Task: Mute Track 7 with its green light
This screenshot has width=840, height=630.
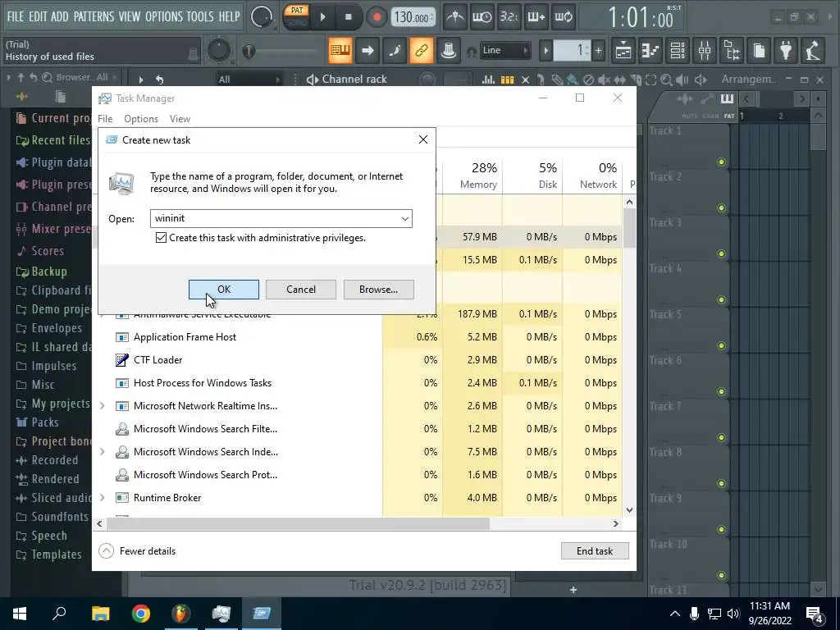Action: (x=721, y=438)
